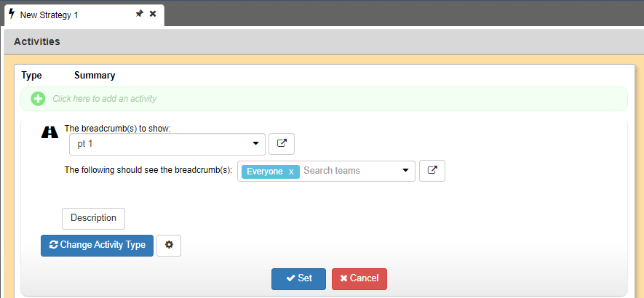Click the green plus add-activity icon
Image resolution: width=644 pixels, height=298 pixels.
38,99
